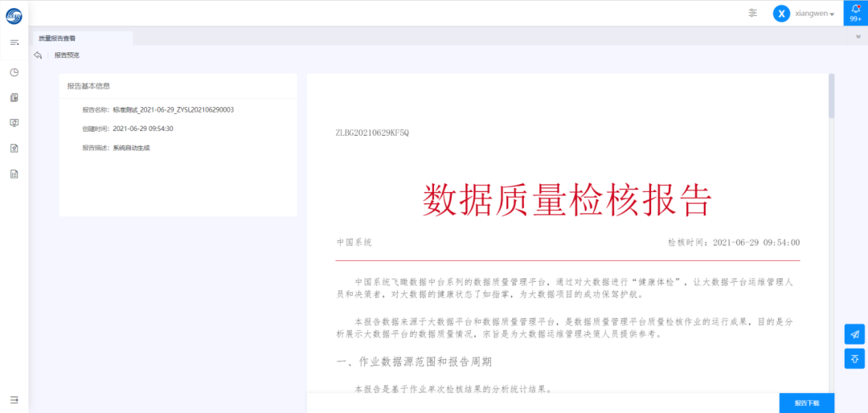This screenshot has width=868, height=413.
Task: Collapse the sidebar with the top menu icon
Action: 14,42
